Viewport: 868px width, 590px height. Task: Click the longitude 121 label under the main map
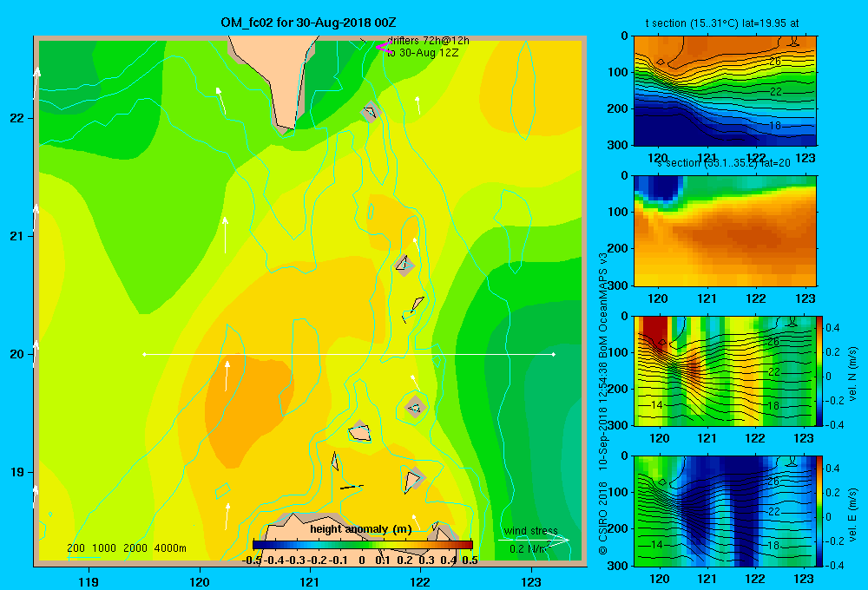click(x=310, y=581)
